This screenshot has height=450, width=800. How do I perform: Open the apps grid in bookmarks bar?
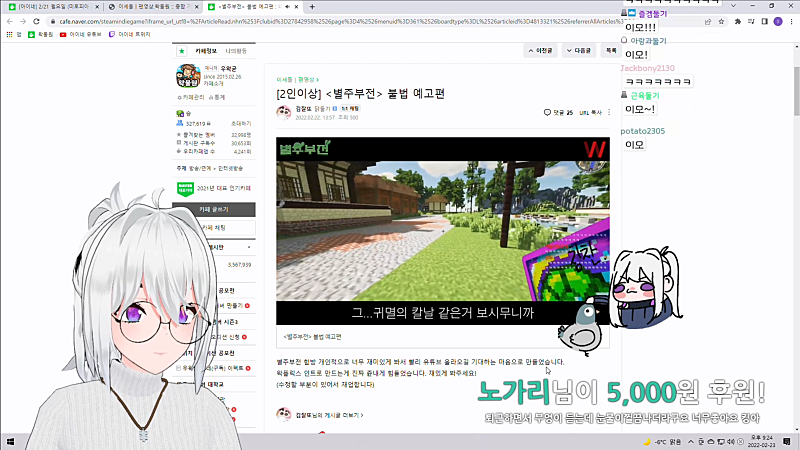tap(9, 34)
